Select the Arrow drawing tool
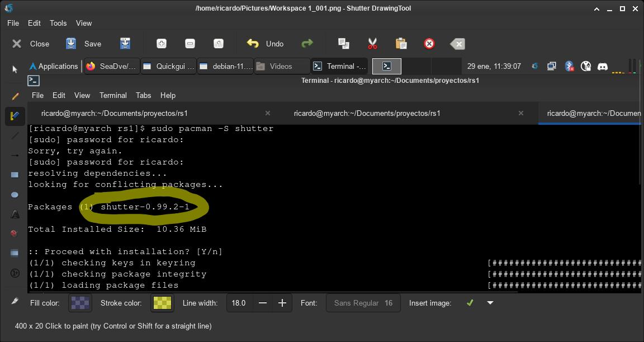Screen dimensions: 644x342 coord(15,155)
